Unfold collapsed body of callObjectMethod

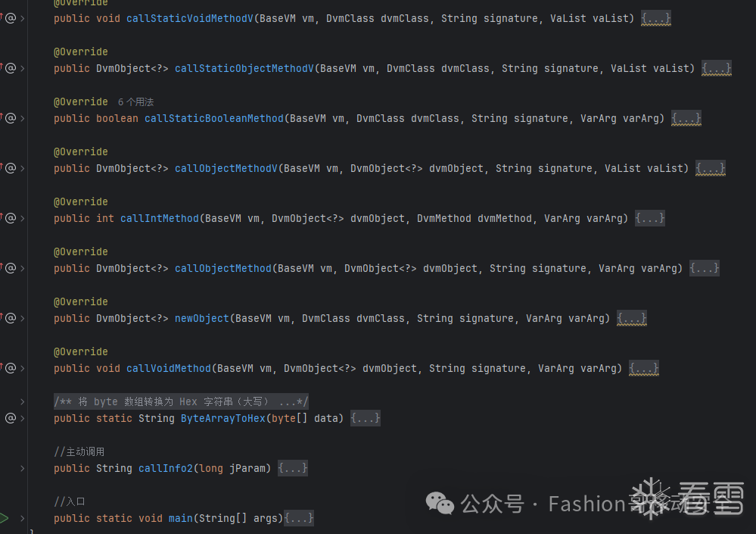point(705,268)
